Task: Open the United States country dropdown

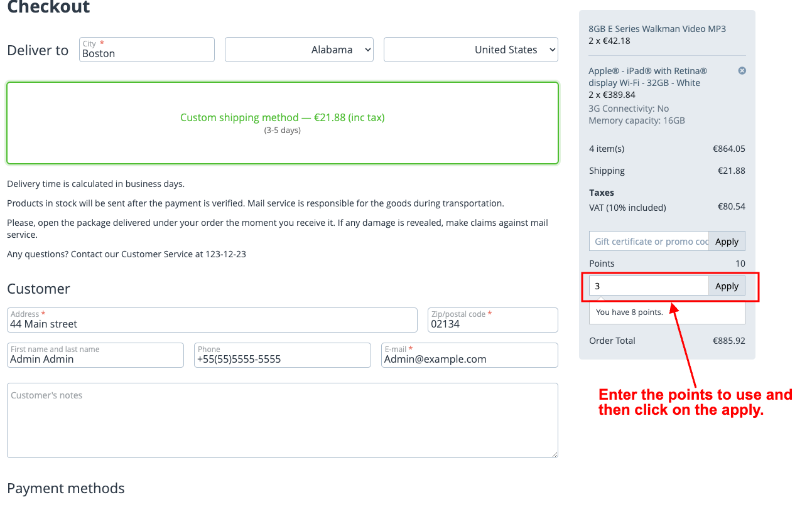Action: coord(470,50)
